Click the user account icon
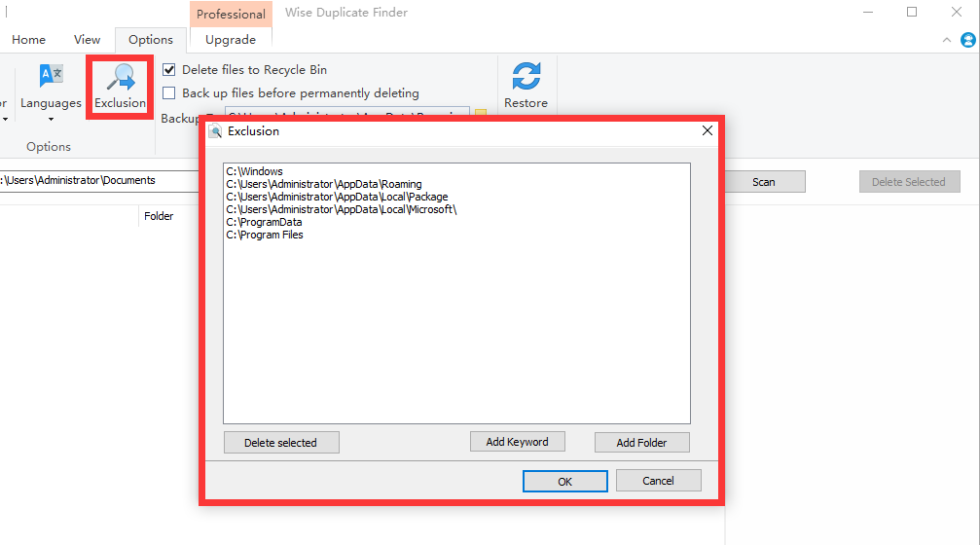The width and height of the screenshot is (980, 545). click(968, 40)
